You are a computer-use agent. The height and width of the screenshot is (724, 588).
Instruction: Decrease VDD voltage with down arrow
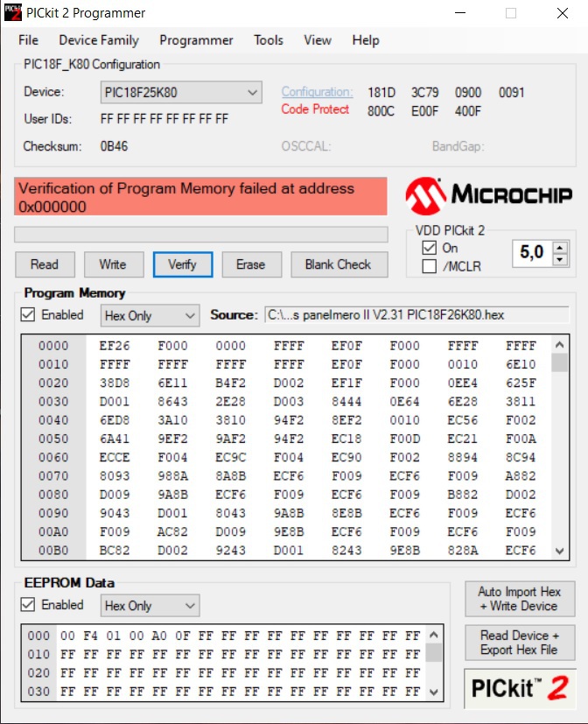[560, 259]
